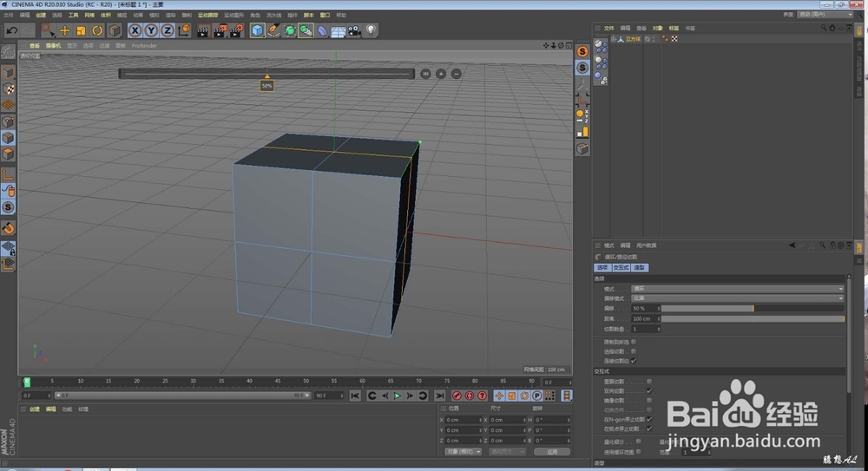The image size is (868, 471).
Task: Render the active view
Action: coord(203,30)
